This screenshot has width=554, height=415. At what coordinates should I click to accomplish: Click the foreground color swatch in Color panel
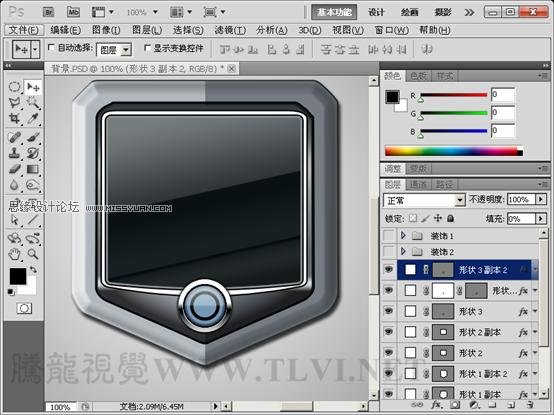click(x=392, y=96)
